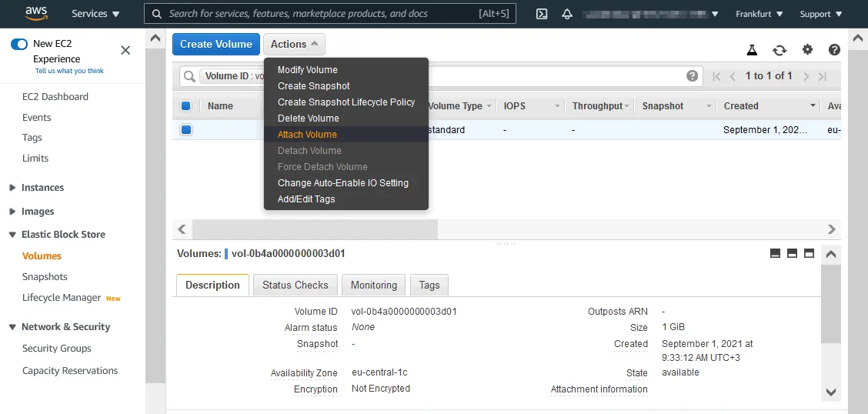This screenshot has height=414, width=868.
Task: Click the AWS logo
Action: pyautogui.click(x=37, y=13)
